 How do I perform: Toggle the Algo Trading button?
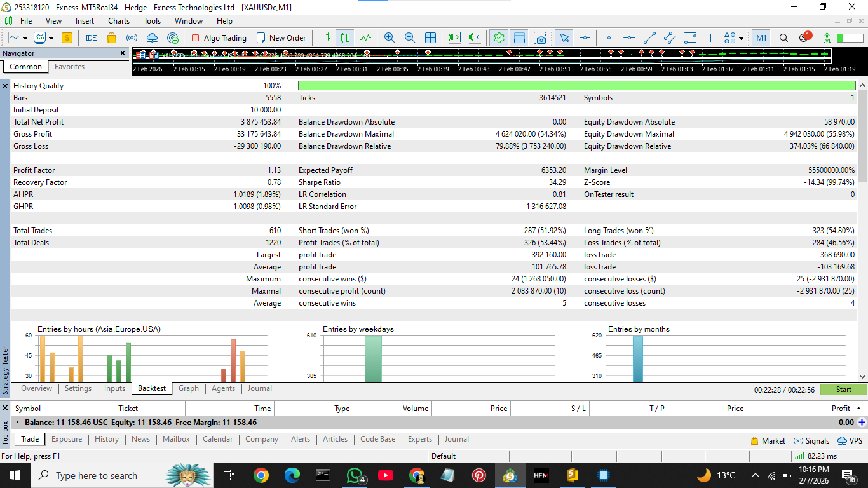[x=219, y=38]
